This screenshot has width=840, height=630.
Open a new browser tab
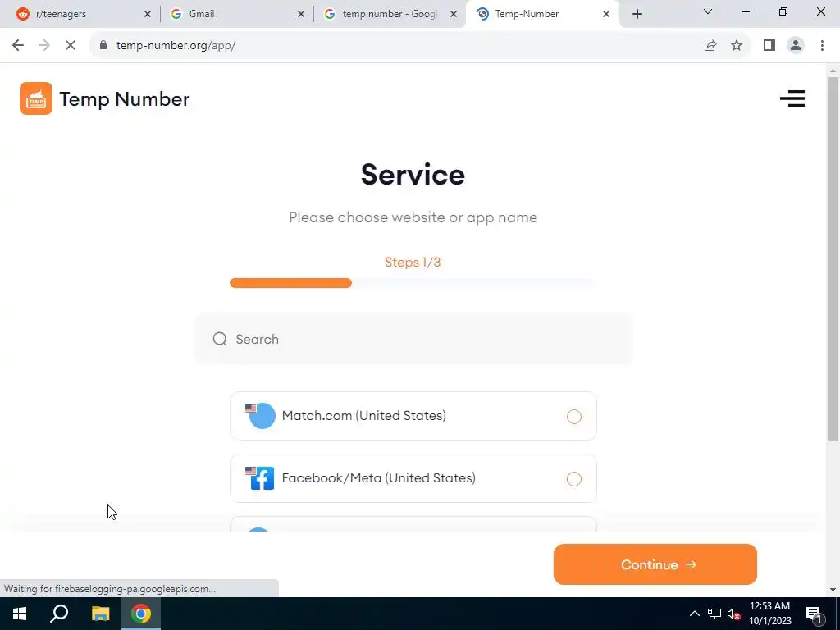[x=637, y=14]
